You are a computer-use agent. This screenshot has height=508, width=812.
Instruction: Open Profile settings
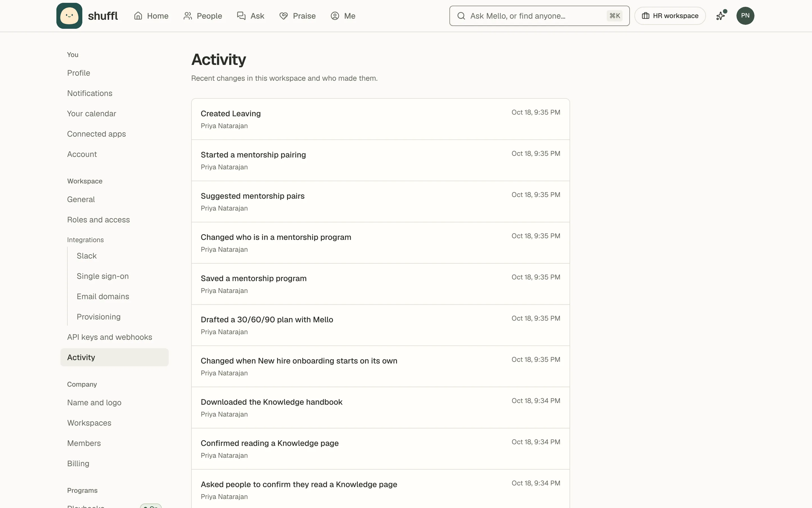(x=114, y=73)
